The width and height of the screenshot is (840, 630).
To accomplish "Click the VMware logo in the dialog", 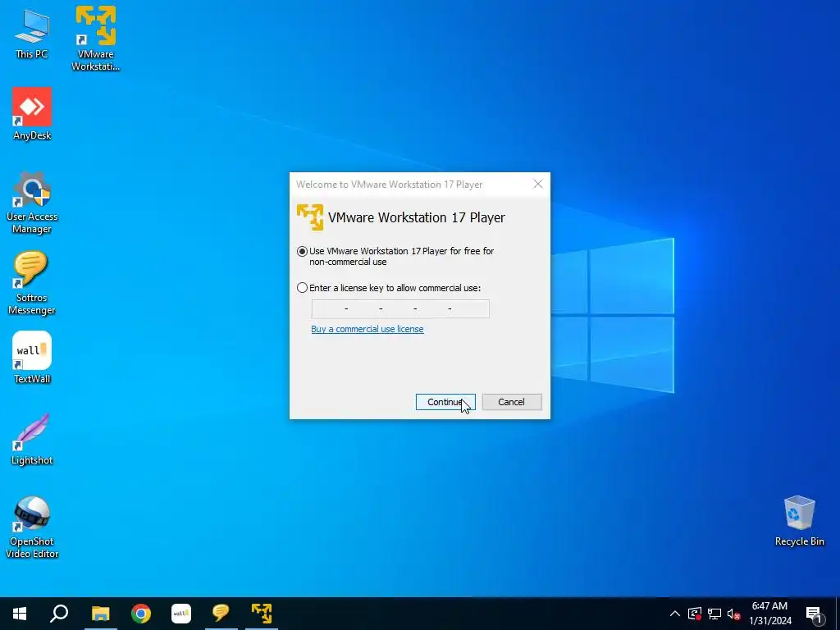I will pos(310,217).
